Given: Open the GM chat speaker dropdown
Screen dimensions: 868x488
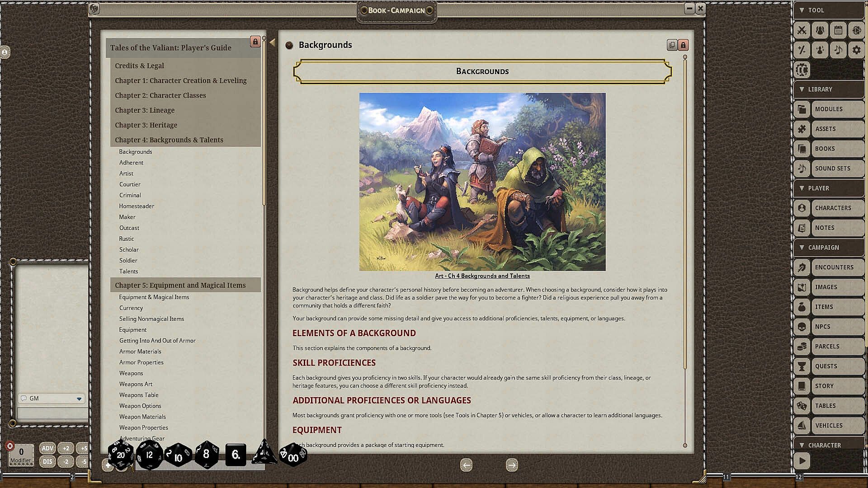Looking at the screenshot, I should [79, 399].
